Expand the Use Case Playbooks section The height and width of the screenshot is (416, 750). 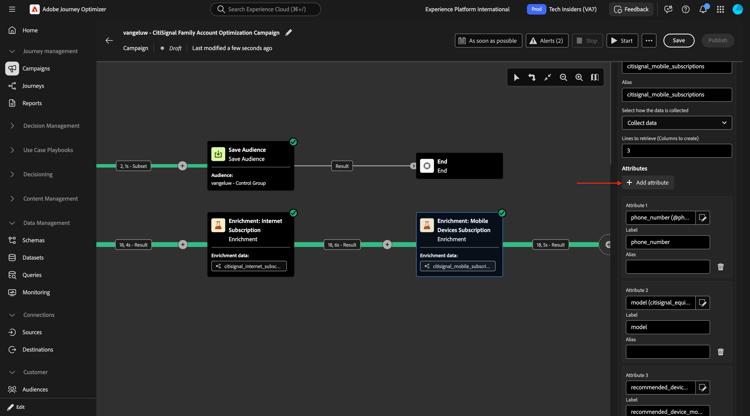[12, 150]
